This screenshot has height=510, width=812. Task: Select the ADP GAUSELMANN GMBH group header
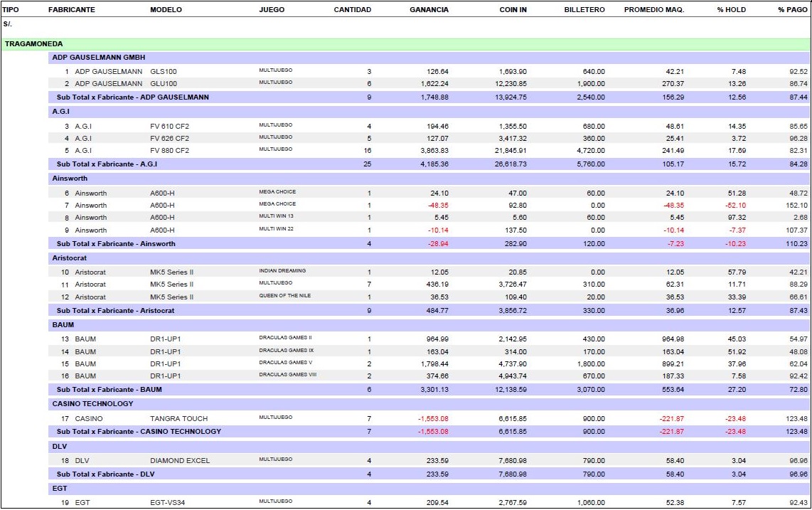[x=429, y=58]
